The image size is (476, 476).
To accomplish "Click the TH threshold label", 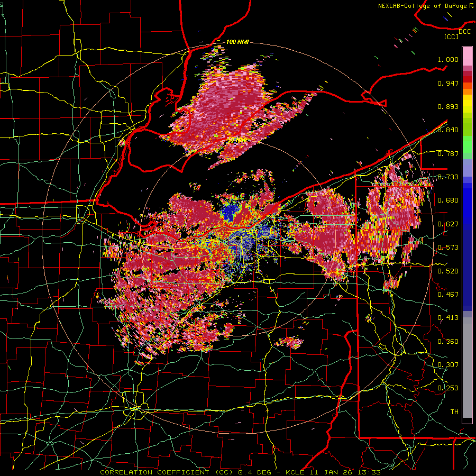I will point(454,412).
